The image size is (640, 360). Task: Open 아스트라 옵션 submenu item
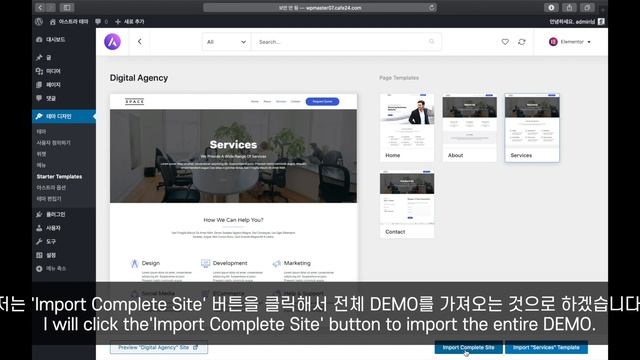click(x=51, y=188)
